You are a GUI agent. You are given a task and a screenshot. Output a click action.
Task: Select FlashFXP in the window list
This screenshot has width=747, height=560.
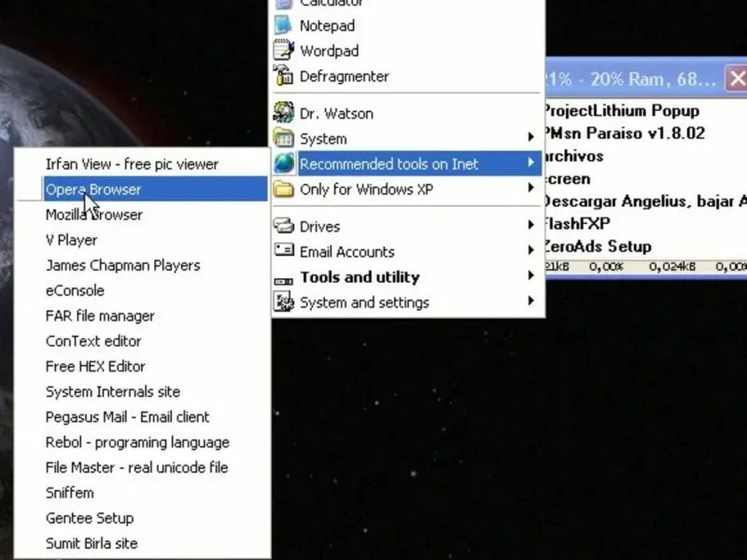tap(577, 224)
